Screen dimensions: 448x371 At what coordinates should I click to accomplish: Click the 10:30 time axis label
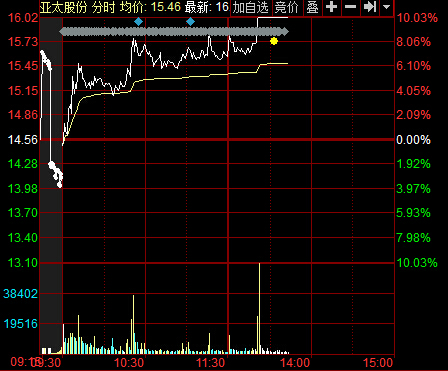(x=129, y=363)
